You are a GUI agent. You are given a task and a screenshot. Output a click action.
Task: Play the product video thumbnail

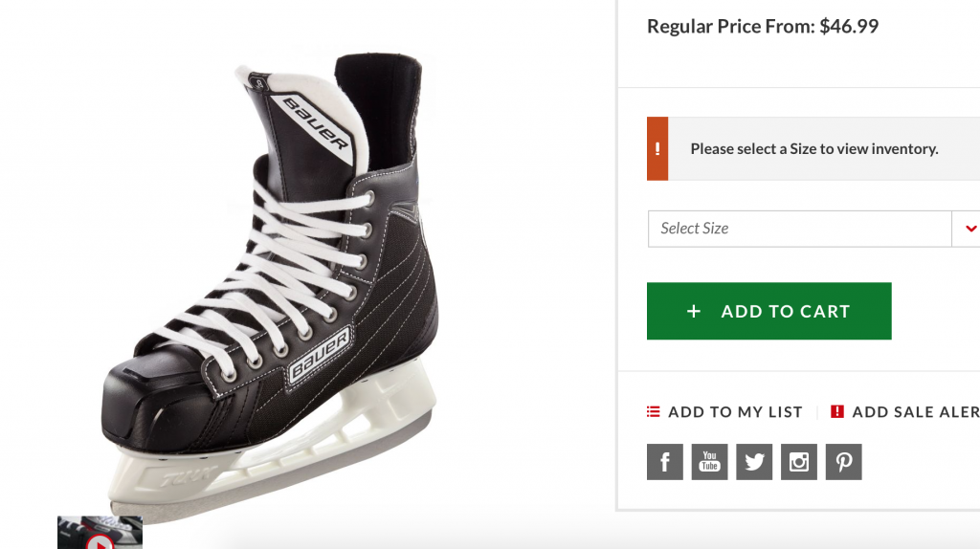(100, 536)
